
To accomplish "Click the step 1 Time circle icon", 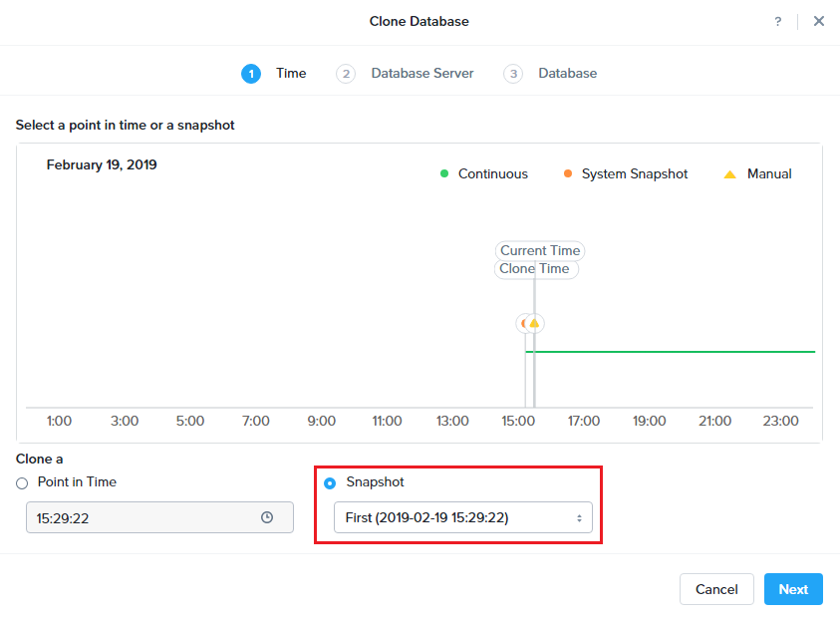I will [251, 74].
